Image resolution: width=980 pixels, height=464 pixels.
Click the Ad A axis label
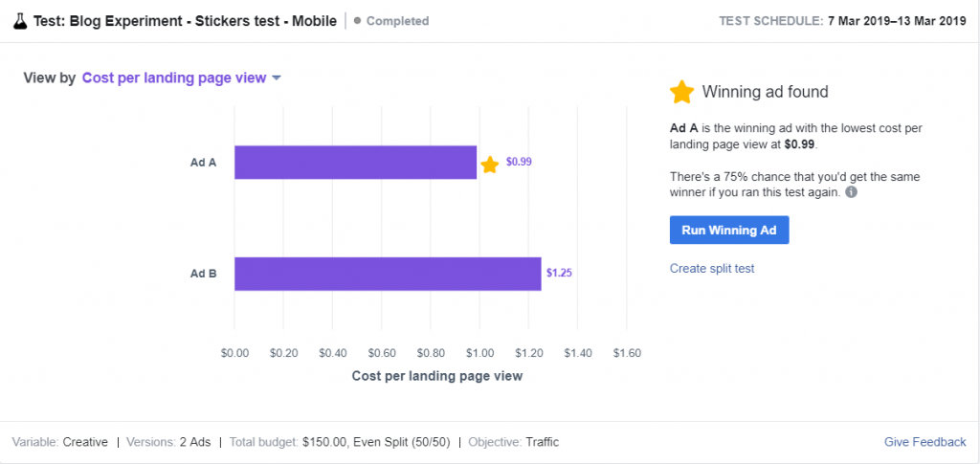click(203, 163)
